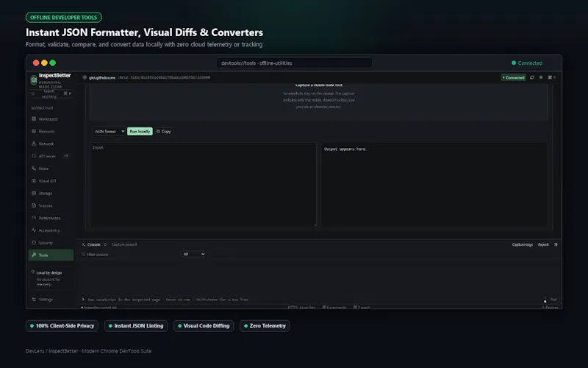
Task: Click the small Connected badge in toolbar
Action: [513, 77]
